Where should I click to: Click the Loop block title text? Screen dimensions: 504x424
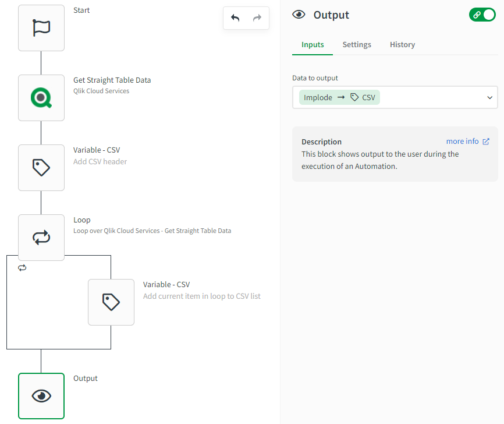point(82,220)
